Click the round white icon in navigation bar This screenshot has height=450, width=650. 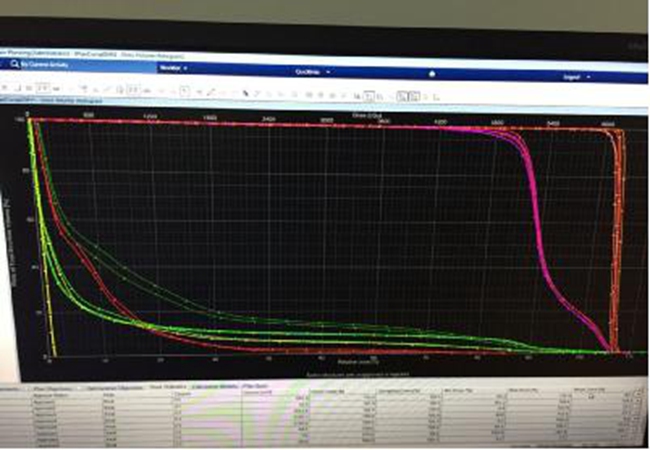tap(432, 73)
